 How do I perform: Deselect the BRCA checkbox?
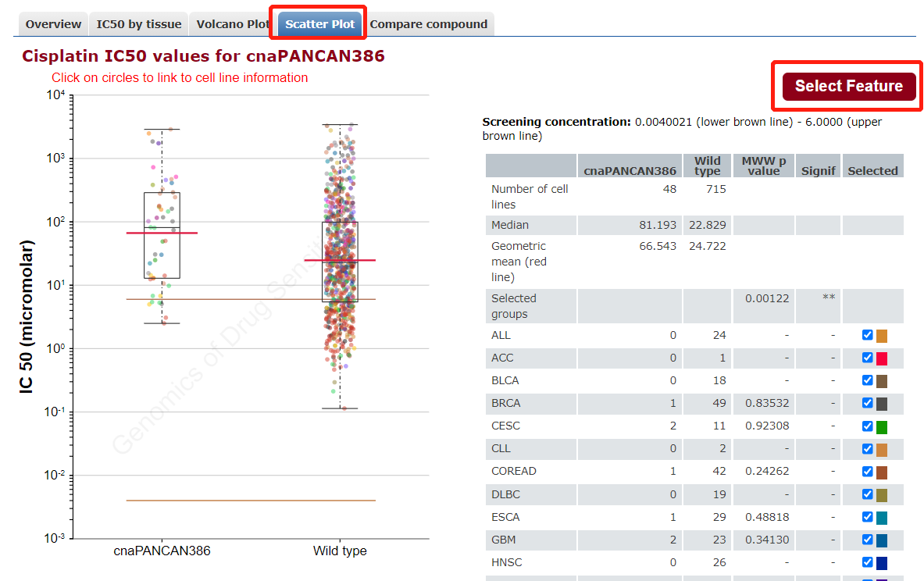pos(867,403)
